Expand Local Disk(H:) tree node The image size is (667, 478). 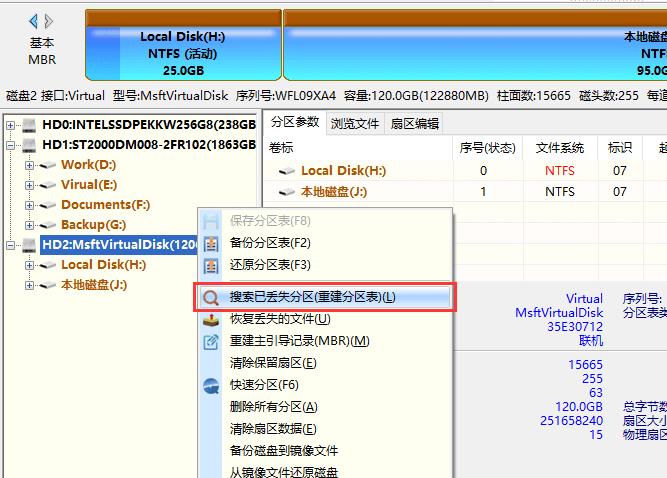coord(29,265)
